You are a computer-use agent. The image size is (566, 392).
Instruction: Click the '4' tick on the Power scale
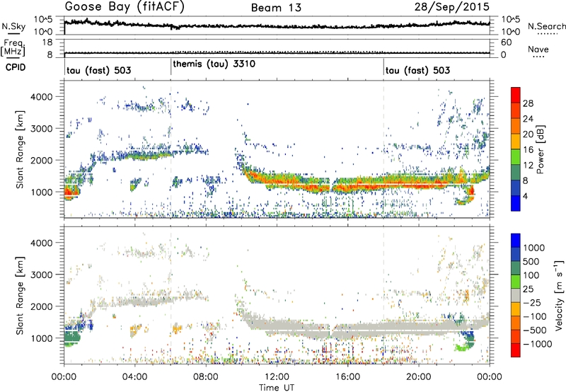(x=525, y=196)
